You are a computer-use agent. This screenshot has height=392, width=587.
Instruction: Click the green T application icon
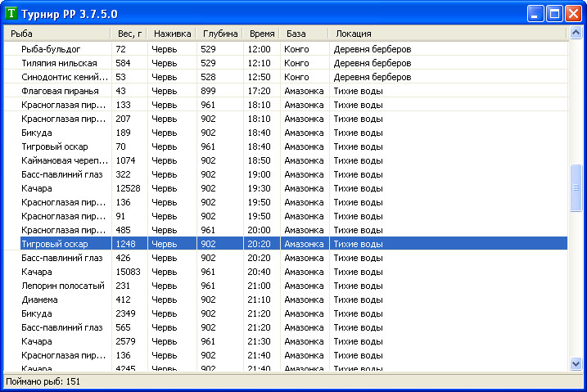[11, 13]
